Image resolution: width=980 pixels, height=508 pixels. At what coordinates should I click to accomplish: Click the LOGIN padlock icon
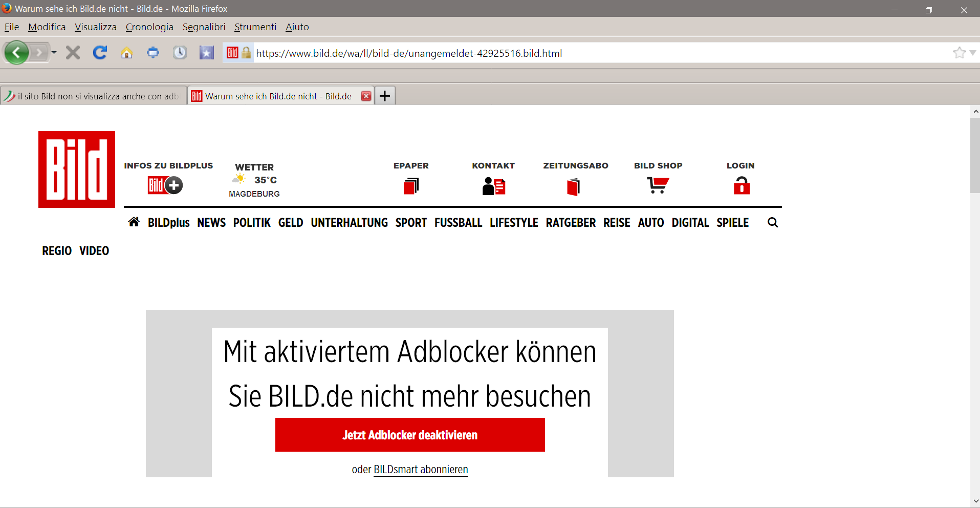742,185
